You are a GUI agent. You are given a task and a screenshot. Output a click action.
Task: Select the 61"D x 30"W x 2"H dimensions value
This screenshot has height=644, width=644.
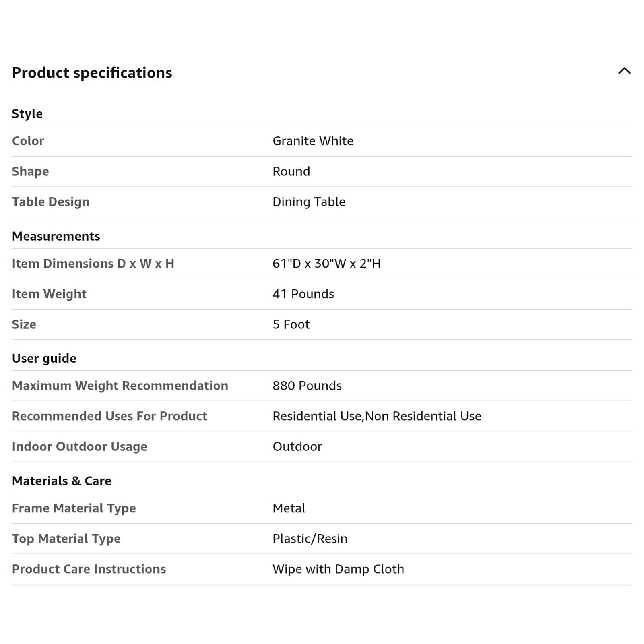[326, 264]
